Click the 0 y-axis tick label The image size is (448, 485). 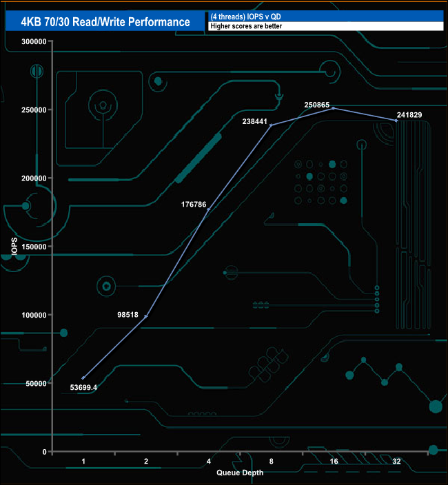click(45, 452)
